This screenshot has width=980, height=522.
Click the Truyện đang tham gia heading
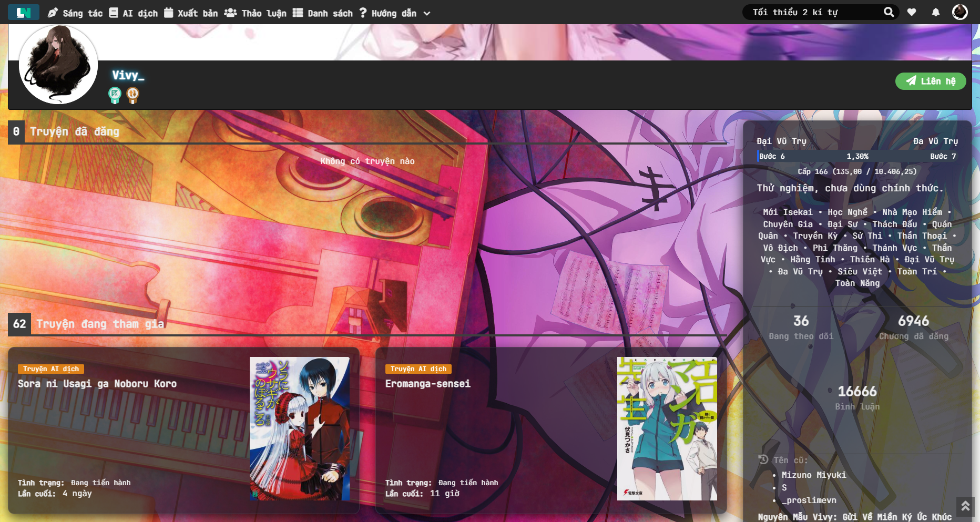pyautogui.click(x=100, y=324)
